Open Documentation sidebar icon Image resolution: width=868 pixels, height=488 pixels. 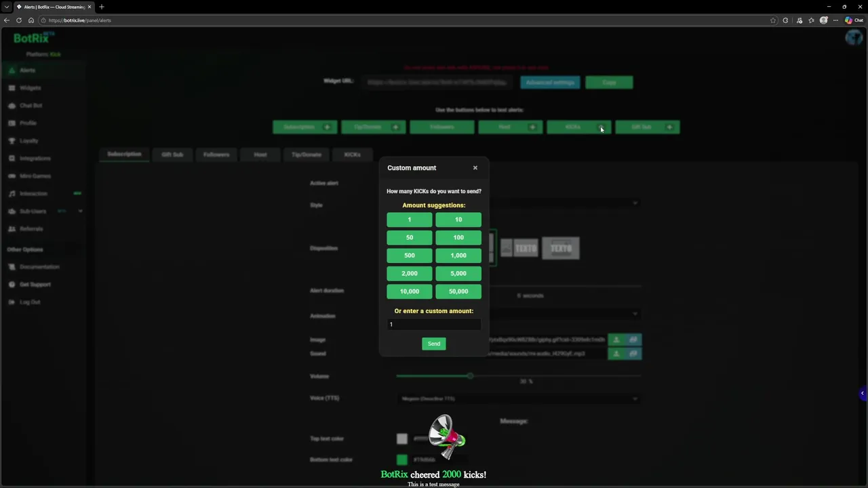[12, 267]
